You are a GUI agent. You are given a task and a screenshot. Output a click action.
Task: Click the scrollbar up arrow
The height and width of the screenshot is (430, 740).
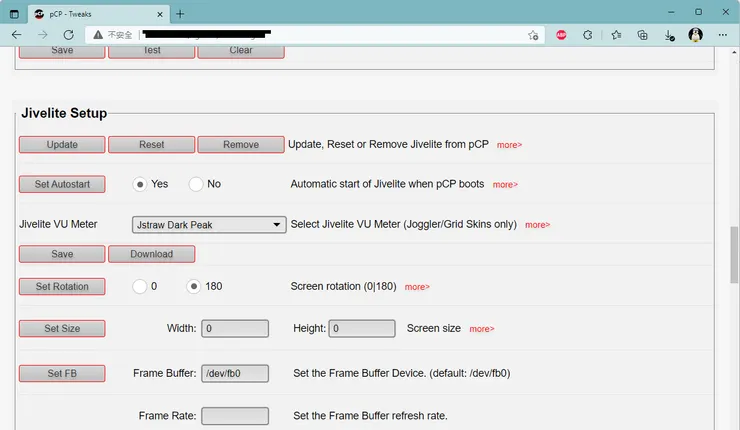[x=734, y=52]
